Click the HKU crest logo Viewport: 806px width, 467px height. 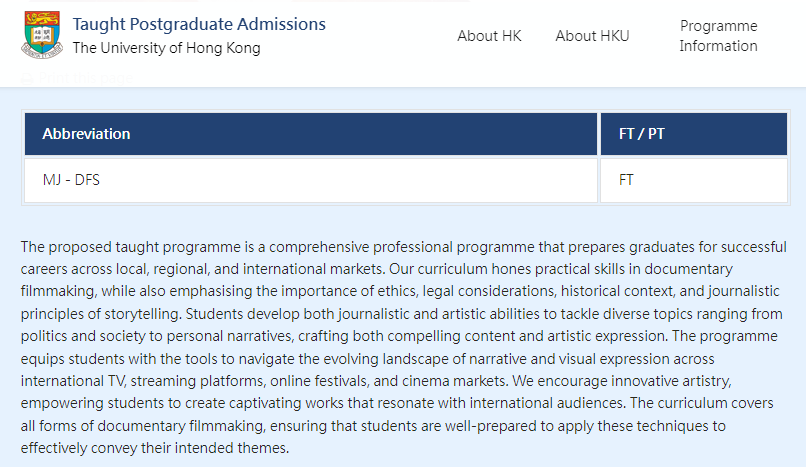(42, 35)
